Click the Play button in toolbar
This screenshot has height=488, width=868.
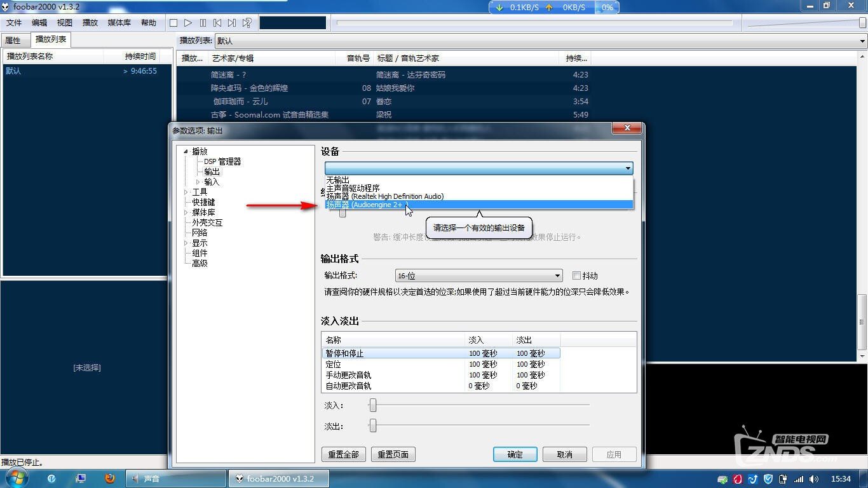tap(188, 23)
